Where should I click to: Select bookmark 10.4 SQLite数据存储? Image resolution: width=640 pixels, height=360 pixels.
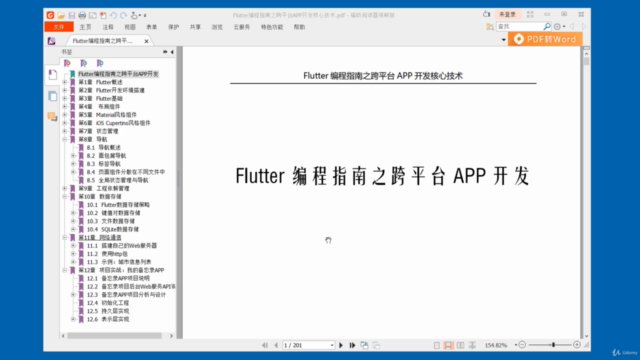point(113,229)
